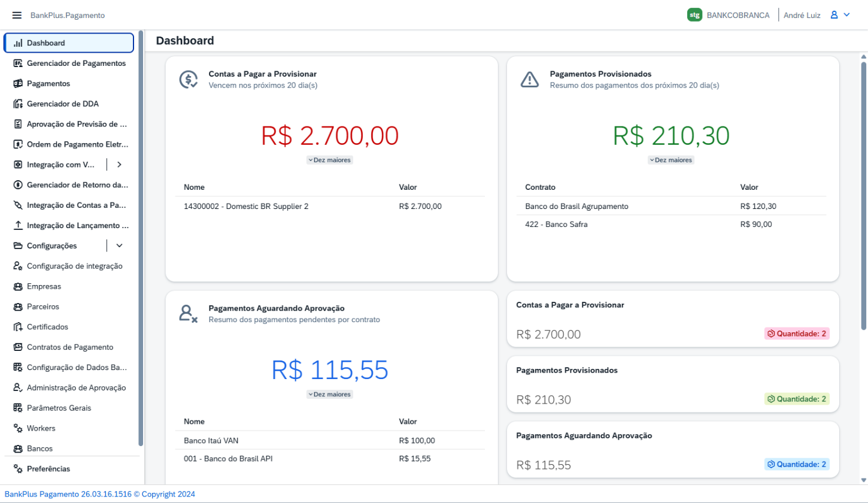Click the green Quantidade: 2 badge
This screenshot has height=503, width=868.
(x=797, y=399)
